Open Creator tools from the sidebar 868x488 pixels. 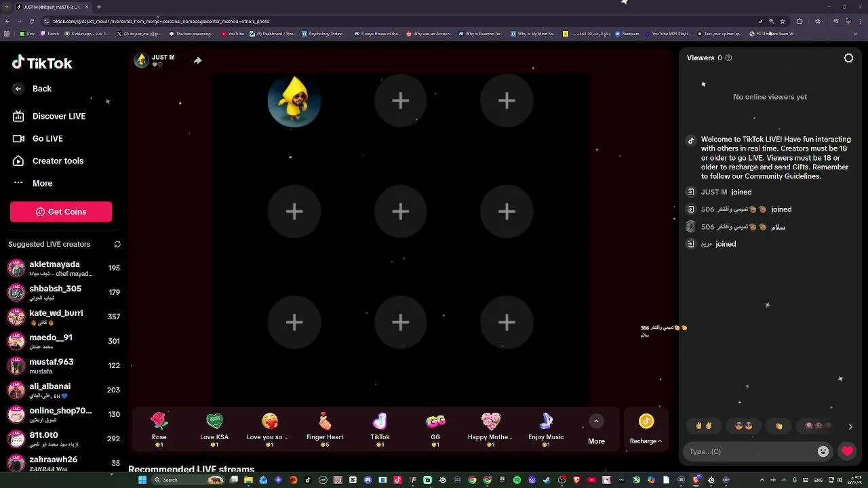click(48, 161)
